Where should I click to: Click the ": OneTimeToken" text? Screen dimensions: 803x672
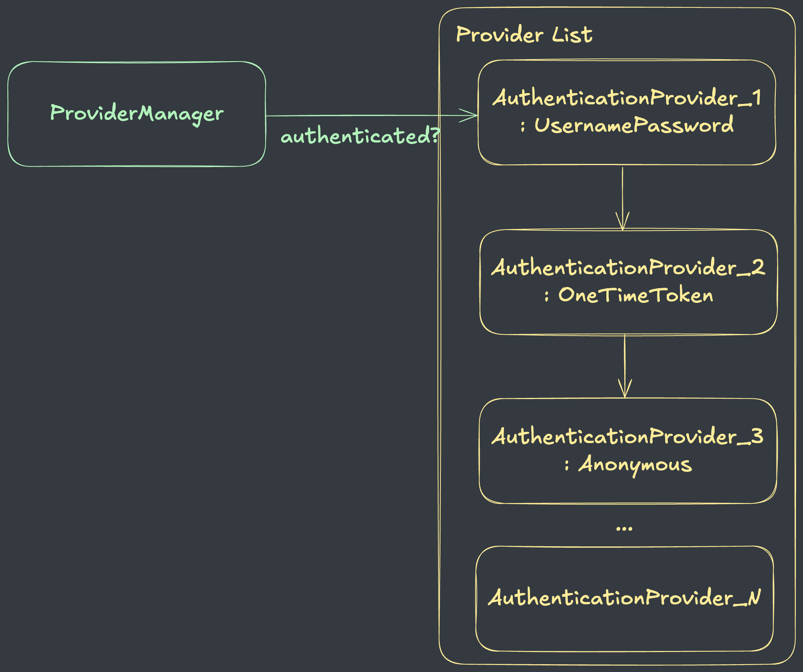(629, 295)
